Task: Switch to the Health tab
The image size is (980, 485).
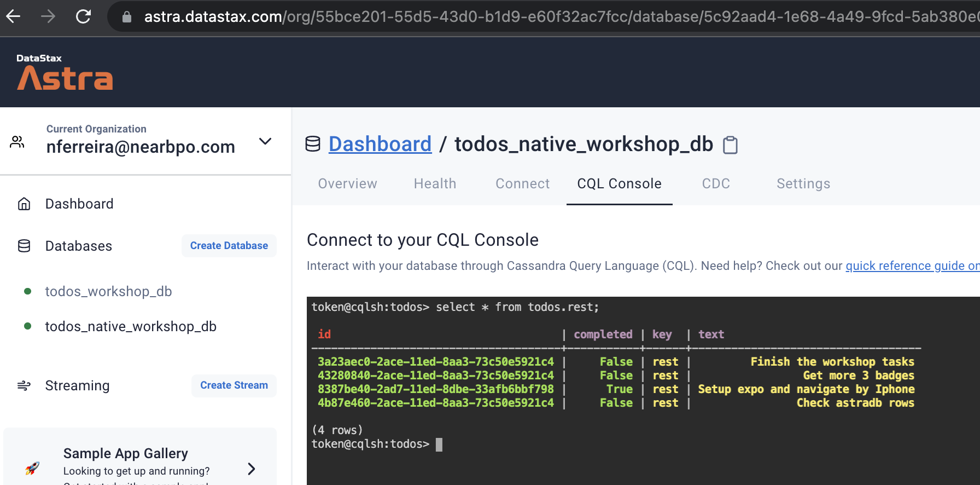Action: (x=435, y=183)
